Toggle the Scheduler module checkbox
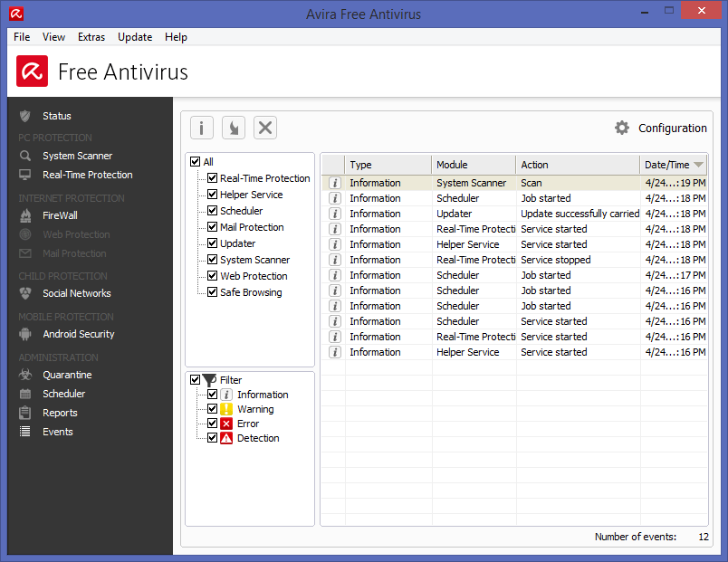728x562 pixels. [212, 211]
